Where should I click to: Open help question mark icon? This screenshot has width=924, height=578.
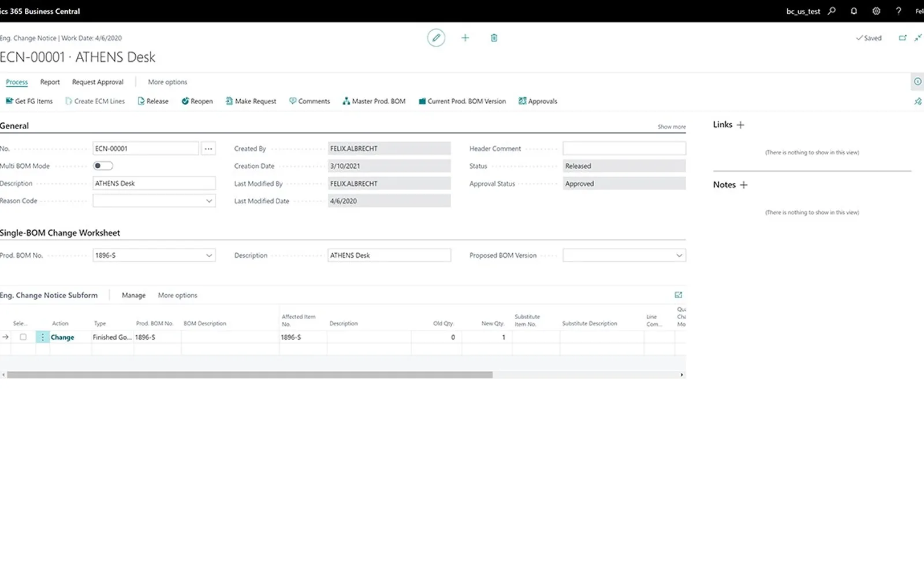pyautogui.click(x=899, y=11)
